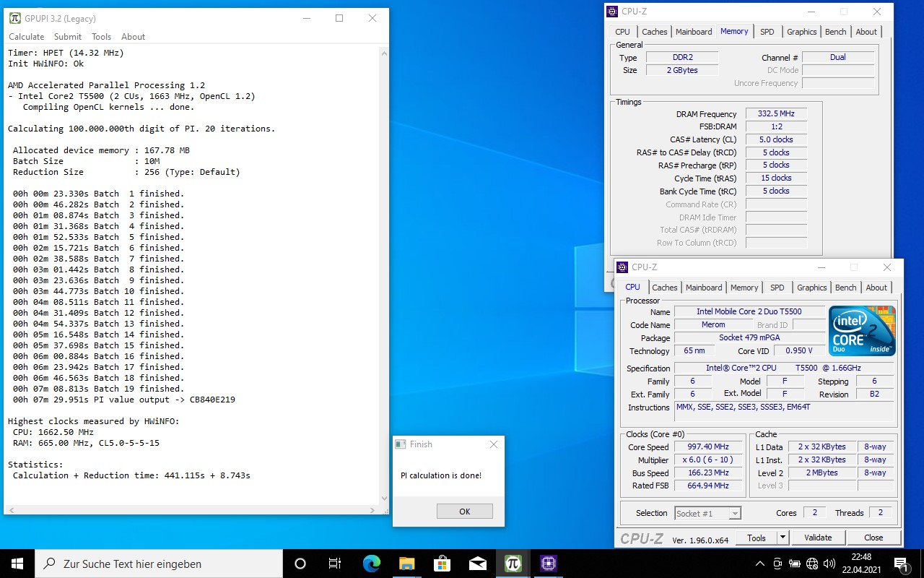Open Caches tab in upper CPU-Z window
The width and height of the screenshot is (924, 578).
655,32
